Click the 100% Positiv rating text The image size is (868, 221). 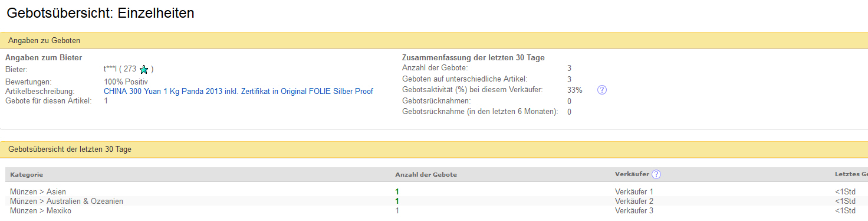(126, 82)
